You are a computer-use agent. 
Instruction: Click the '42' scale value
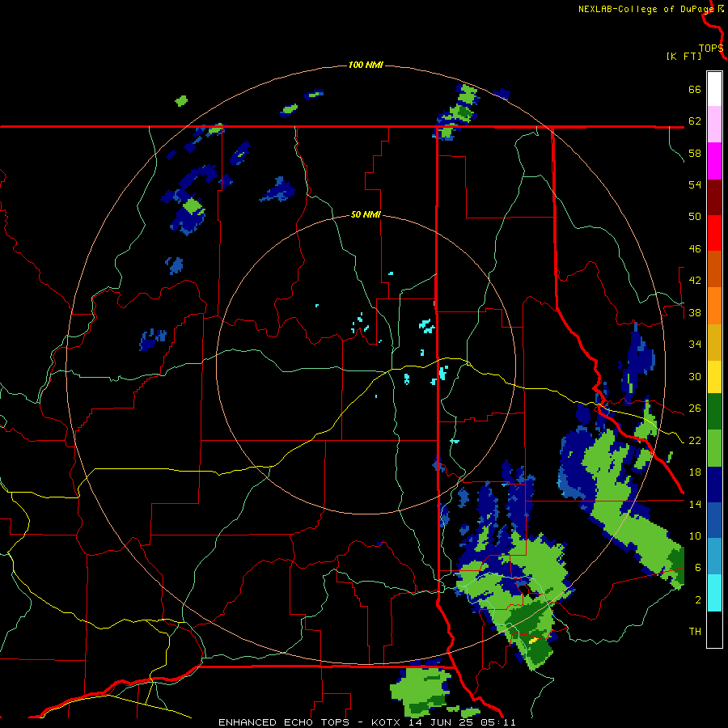pyautogui.click(x=695, y=280)
